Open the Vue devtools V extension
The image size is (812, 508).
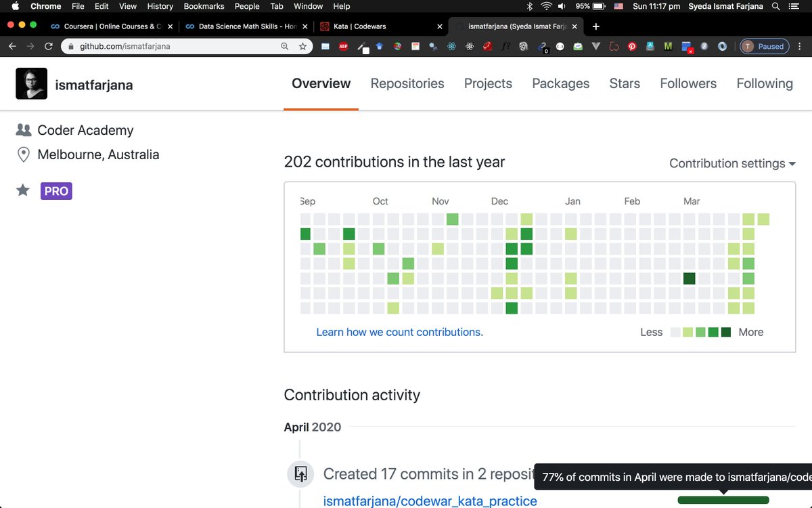595,47
